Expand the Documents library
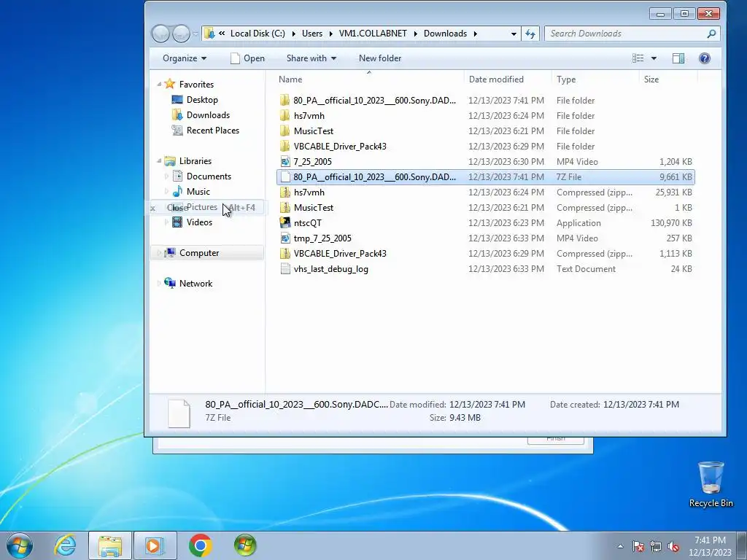 166,176
